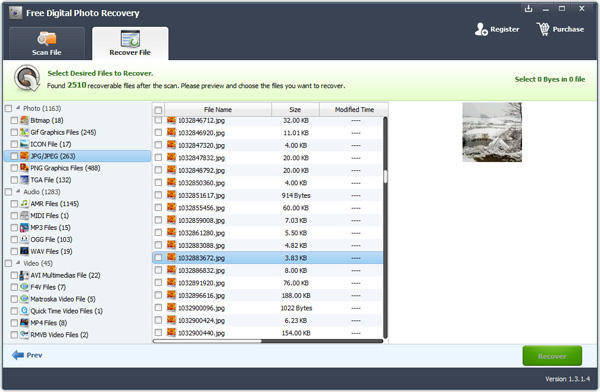Select file row 1032861280.jpg
Image resolution: width=600 pixels, height=392 pixels.
click(267, 232)
